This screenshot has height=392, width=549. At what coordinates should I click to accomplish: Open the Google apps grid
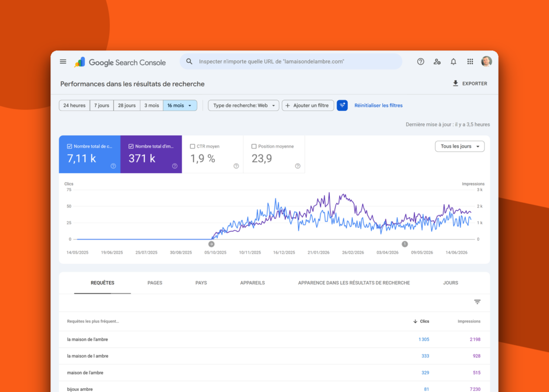tap(470, 62)
